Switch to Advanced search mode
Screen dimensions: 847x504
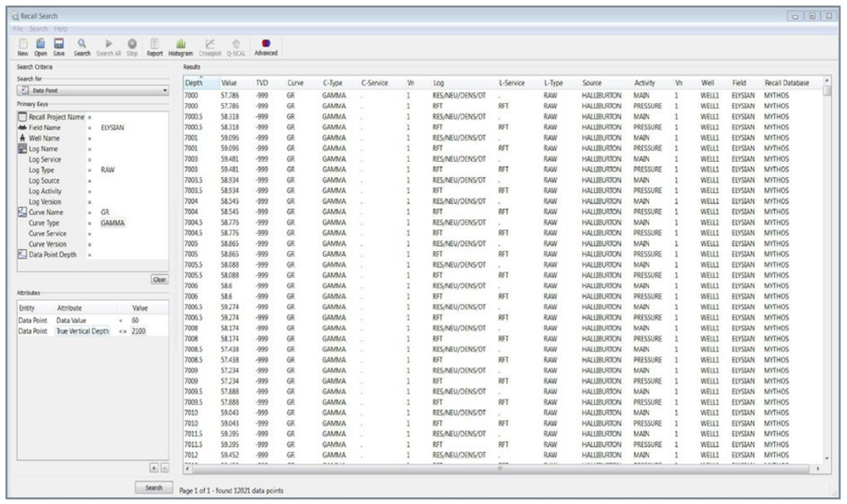coord(266,47)
